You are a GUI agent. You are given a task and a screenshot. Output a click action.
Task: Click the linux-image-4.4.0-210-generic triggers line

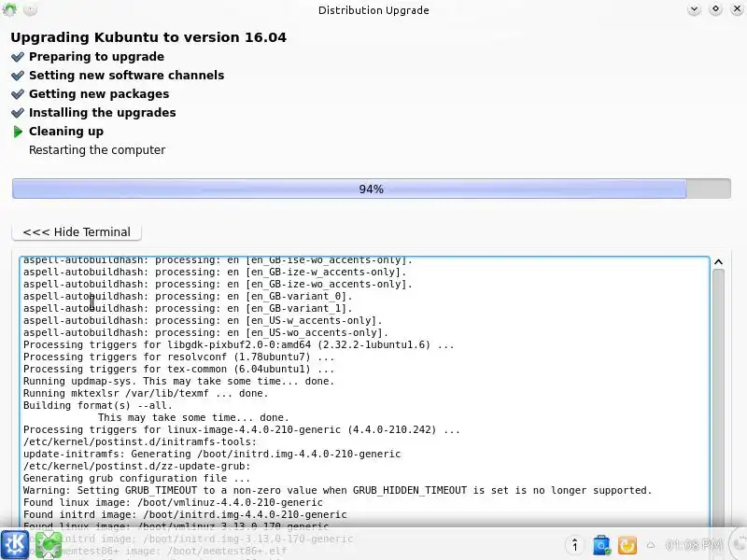coord(242,429)
